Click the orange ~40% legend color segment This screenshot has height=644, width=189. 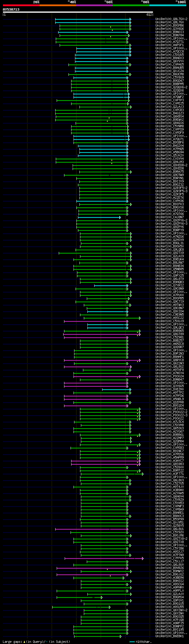click(58, 5)
